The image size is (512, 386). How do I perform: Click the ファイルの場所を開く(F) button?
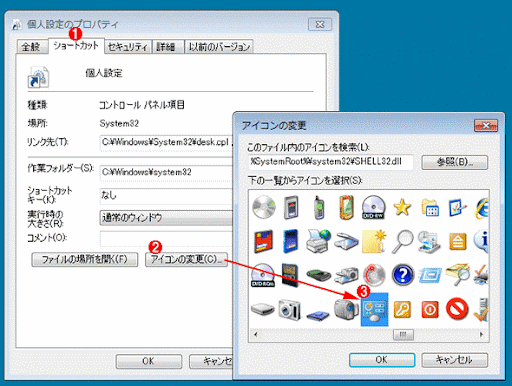click(x=85, y=259)
